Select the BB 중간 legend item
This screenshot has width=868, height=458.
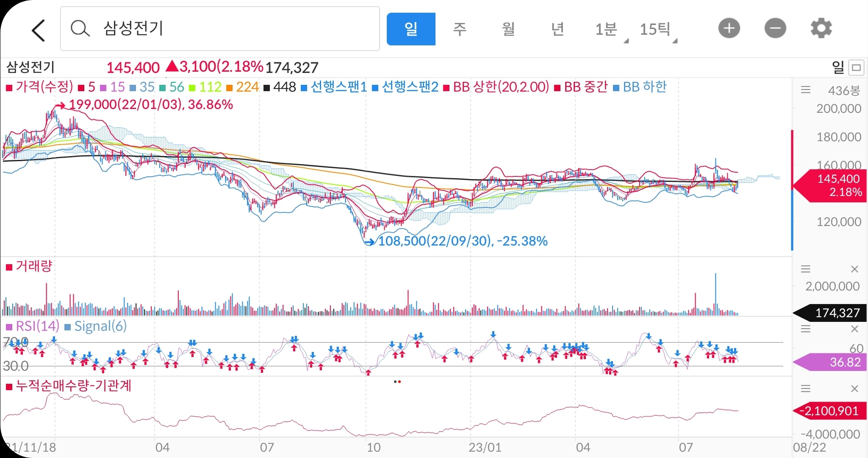(x=581, y=87)
